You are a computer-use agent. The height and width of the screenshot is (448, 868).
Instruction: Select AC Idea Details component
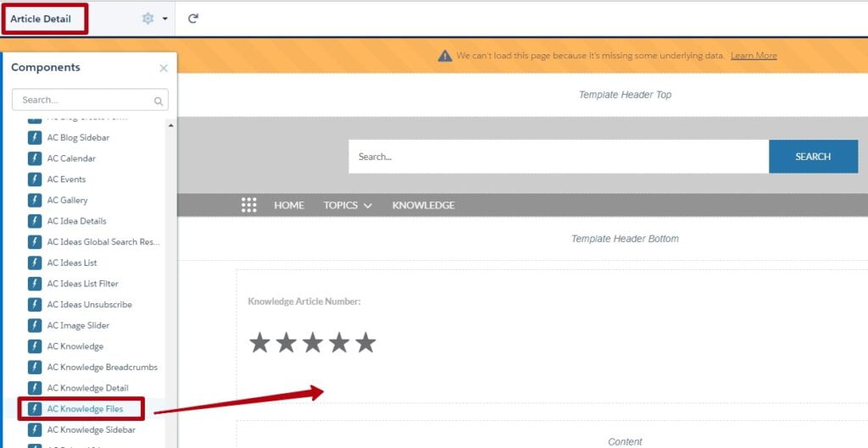click(x=77, y=221)
